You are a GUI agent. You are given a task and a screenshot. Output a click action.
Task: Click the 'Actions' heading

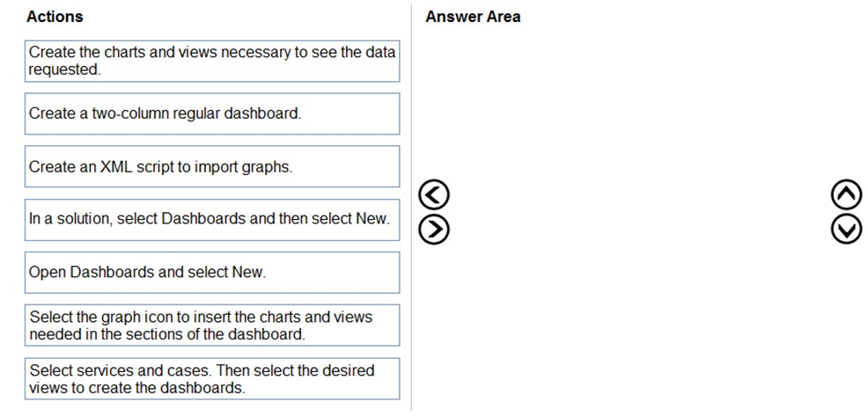click(x=55, y=17)
